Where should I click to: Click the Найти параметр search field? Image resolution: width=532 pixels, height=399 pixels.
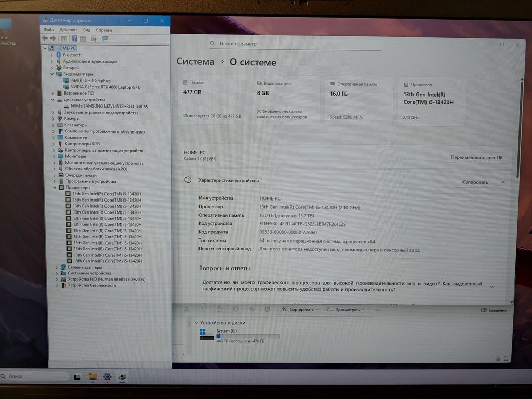click(296, 44)
